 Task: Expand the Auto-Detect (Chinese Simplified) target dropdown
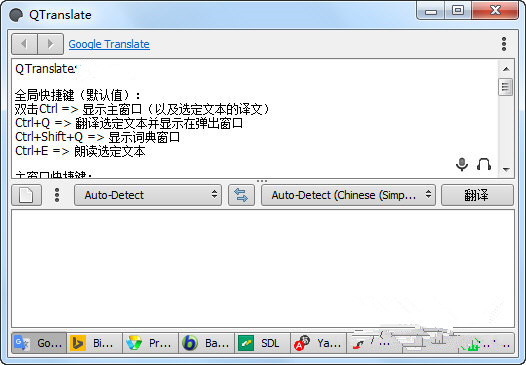click(348, 195)
